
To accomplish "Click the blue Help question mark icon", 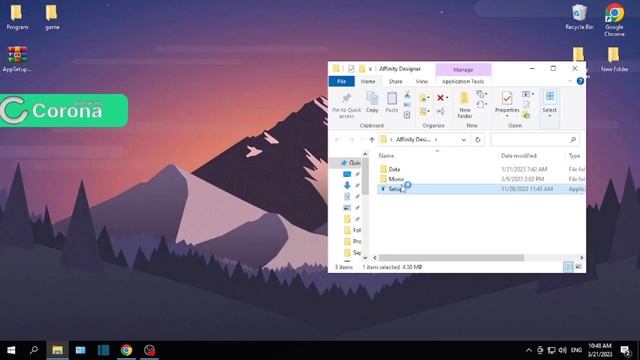I will tap(580, 81).
